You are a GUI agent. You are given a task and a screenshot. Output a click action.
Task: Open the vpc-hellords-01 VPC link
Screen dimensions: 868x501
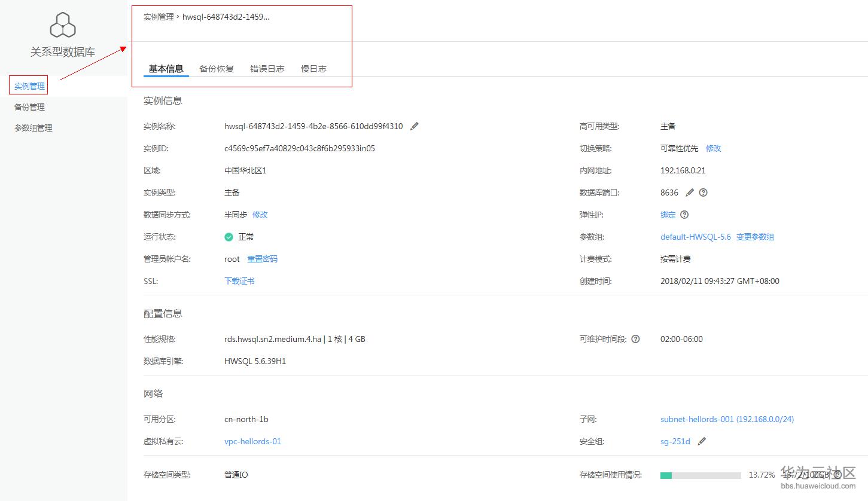pos(252,441)
